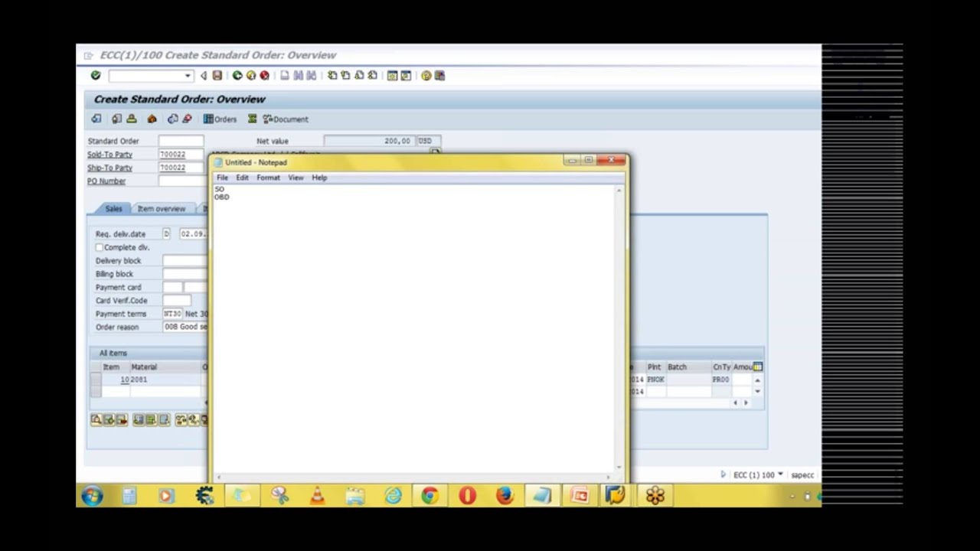Image resolution: width=980 pixels, height=551 pixels.
Task: Click the PO Number label link
Action: [x=106, y=181]
